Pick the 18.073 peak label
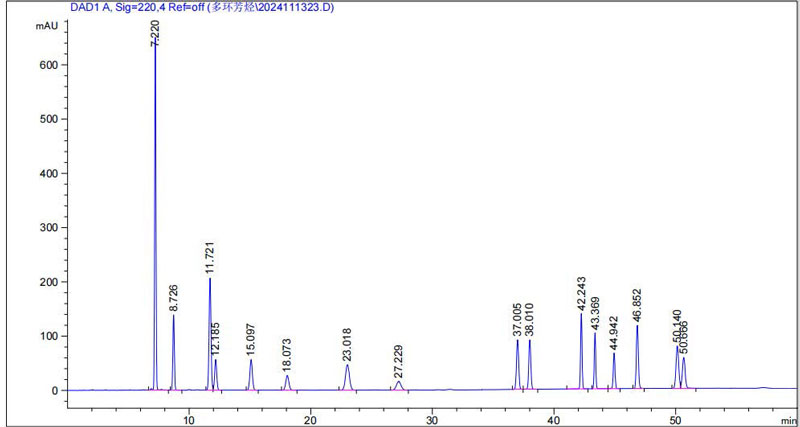The width and height of the screenshot is (800, 427). pos(287,355)
